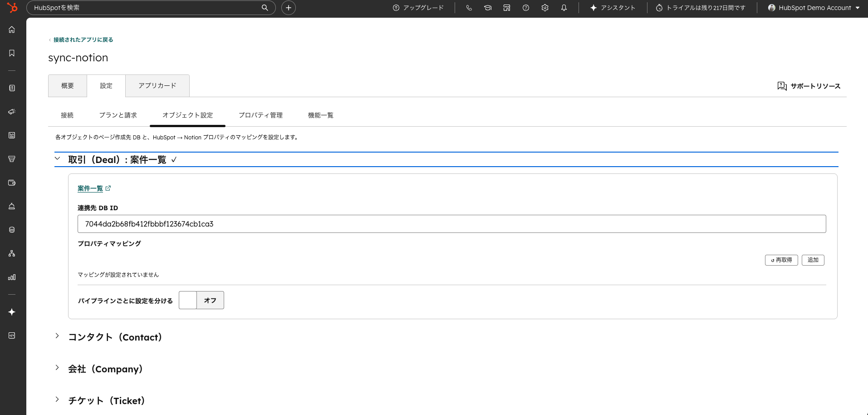Click the external link icon beside 案件一覧
The height and width of the screenshot is (415, 868).
108,188
